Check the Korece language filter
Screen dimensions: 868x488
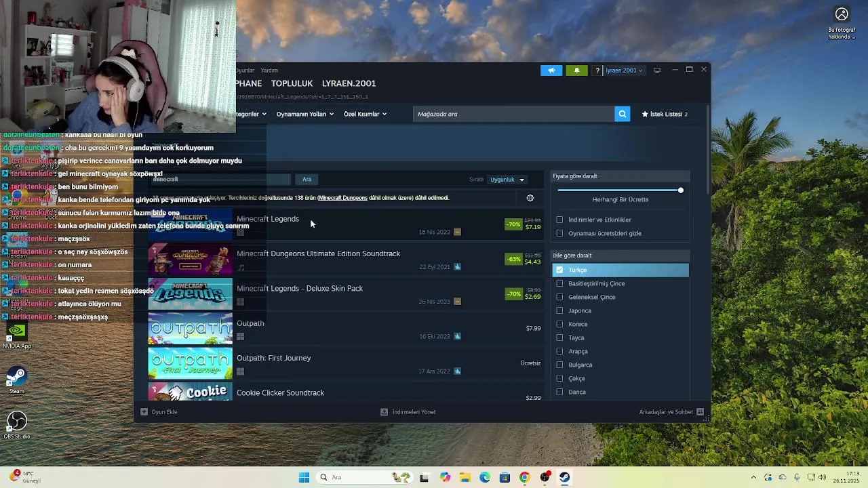click(x=559, y=324)
